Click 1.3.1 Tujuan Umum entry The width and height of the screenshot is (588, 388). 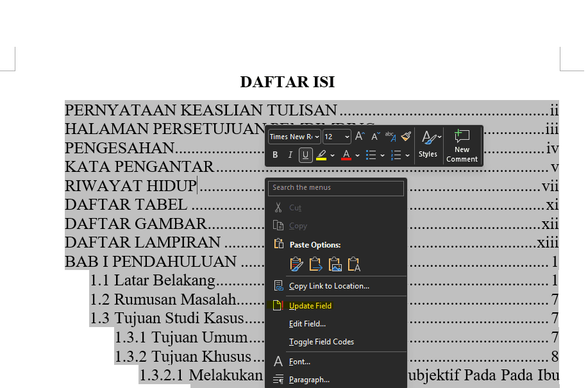point(181,337)
